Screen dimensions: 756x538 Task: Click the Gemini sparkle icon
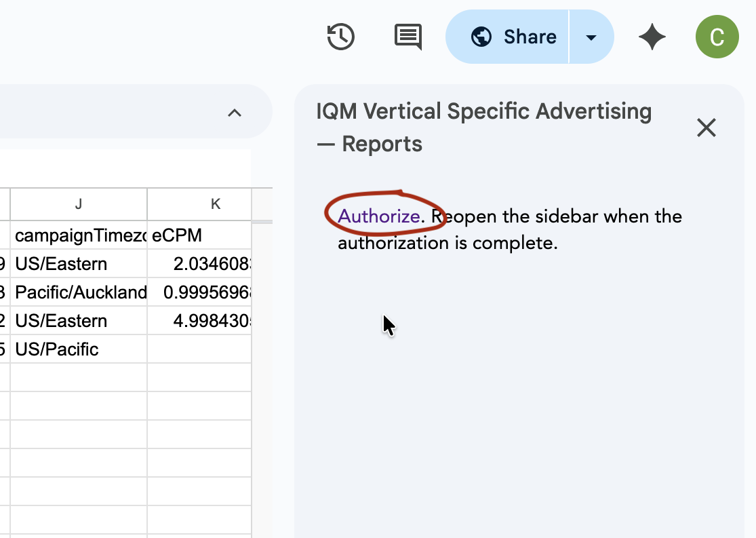pos(652,37)
